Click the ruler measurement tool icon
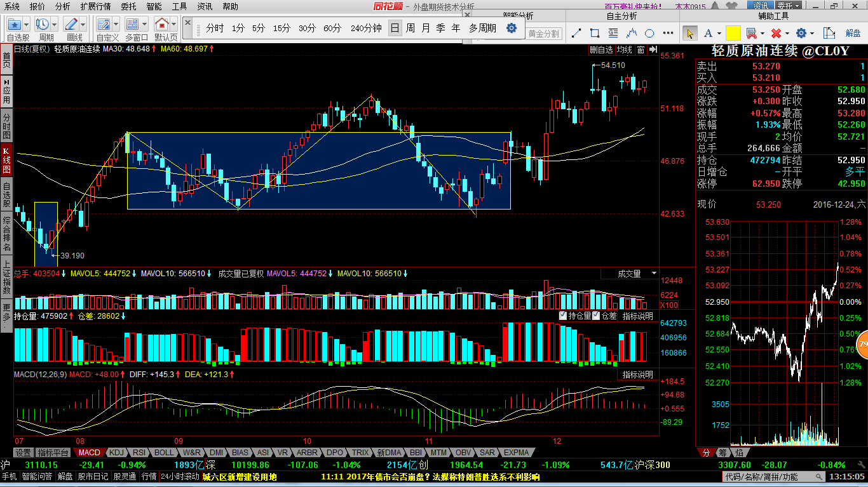Viewport: 868px width, 487px height. point(829,33)
